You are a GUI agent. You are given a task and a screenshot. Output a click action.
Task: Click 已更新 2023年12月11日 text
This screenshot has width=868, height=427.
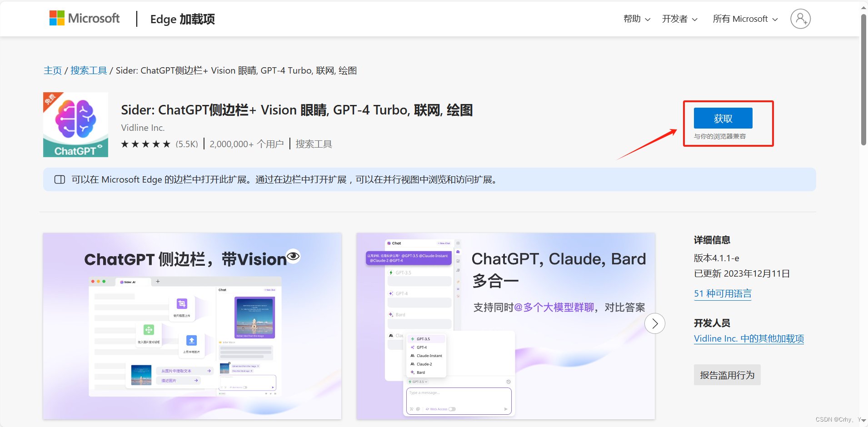point(742,273)
